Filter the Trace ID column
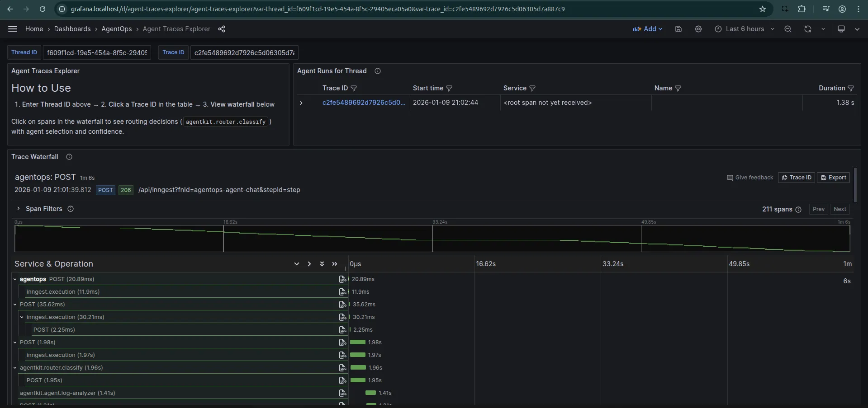Screen dimensions: 868x408 click(354, 89)
